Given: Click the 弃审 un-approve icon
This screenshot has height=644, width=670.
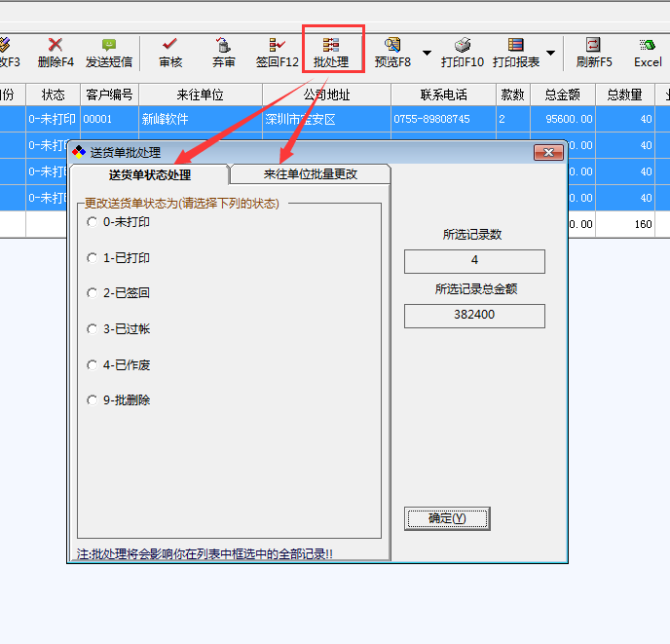Looking at the screenshot, I should tap(223, 45).
